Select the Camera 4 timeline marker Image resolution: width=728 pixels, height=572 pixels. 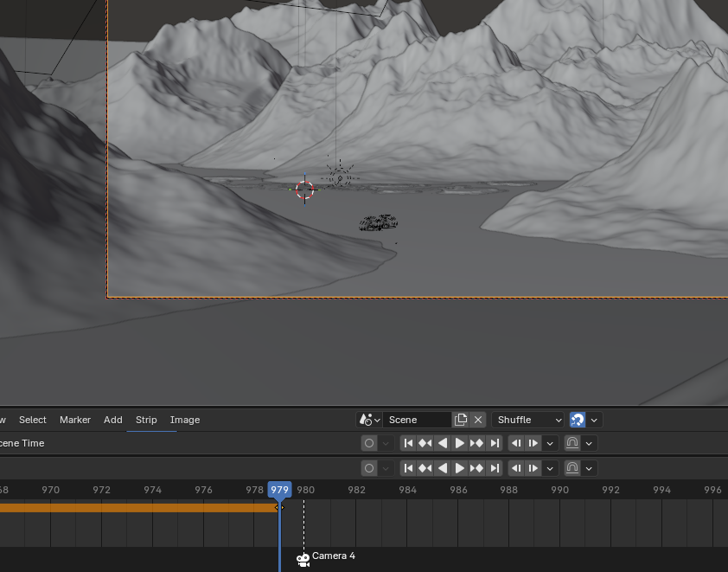[x=303, y=560]
